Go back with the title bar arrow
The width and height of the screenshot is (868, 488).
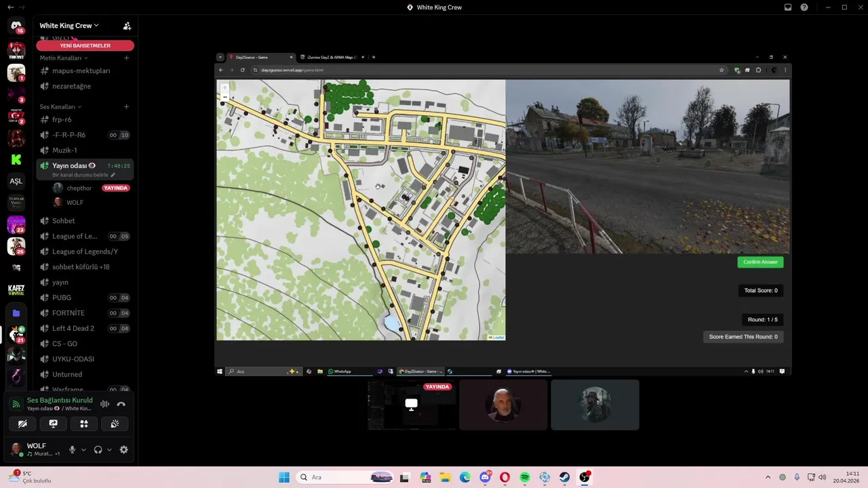pyautogui.click(x=10, y=7)
